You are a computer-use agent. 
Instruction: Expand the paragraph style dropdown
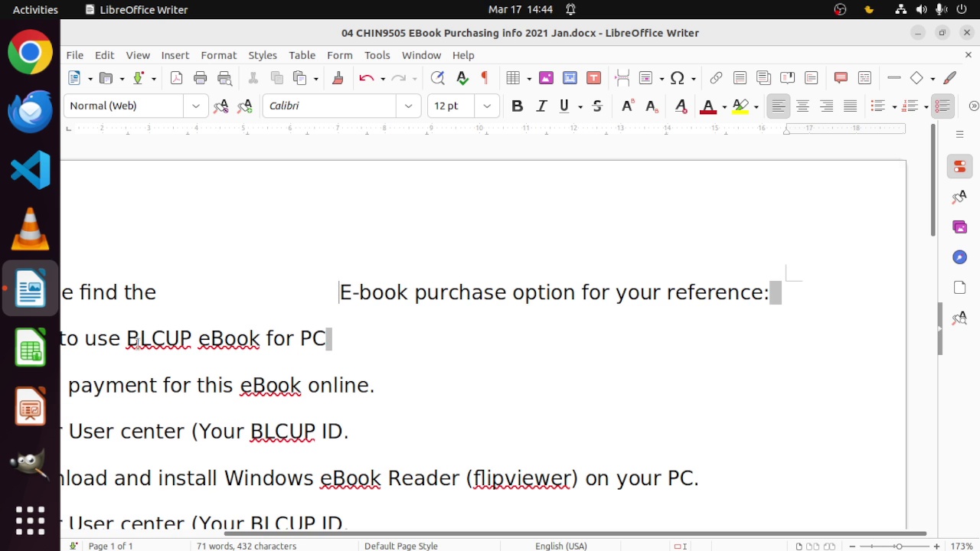coord(196,106)
